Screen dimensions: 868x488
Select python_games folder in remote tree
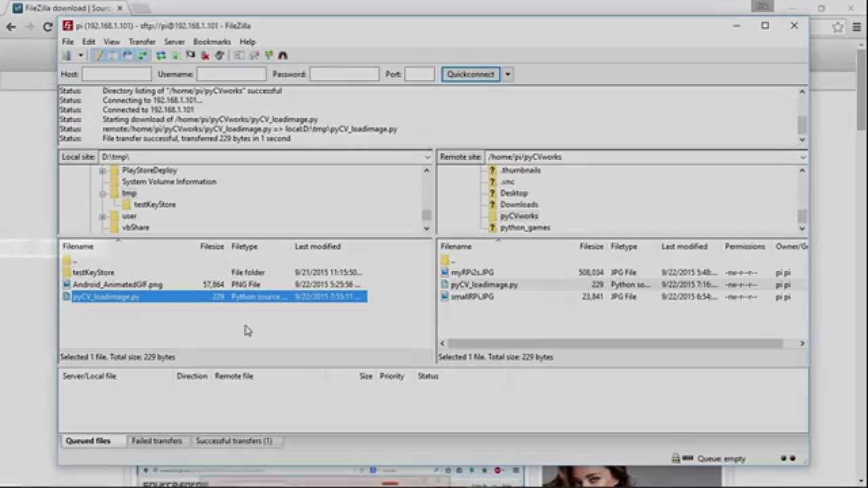pos(525,227)
